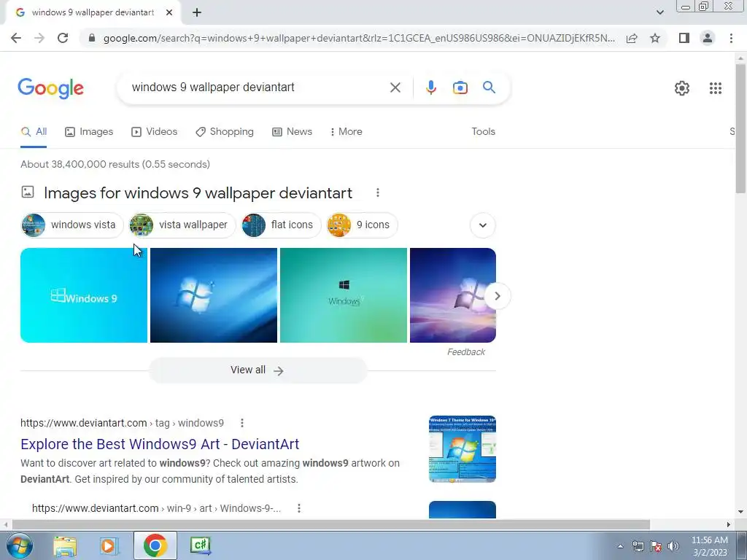
Task: Open the network tray icon
Action: (638, 546)
